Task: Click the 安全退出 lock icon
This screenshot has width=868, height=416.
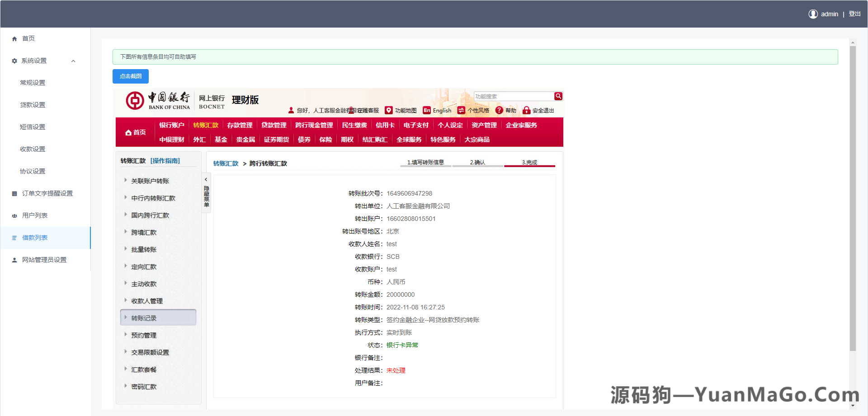Action: (x=526, y=110)
